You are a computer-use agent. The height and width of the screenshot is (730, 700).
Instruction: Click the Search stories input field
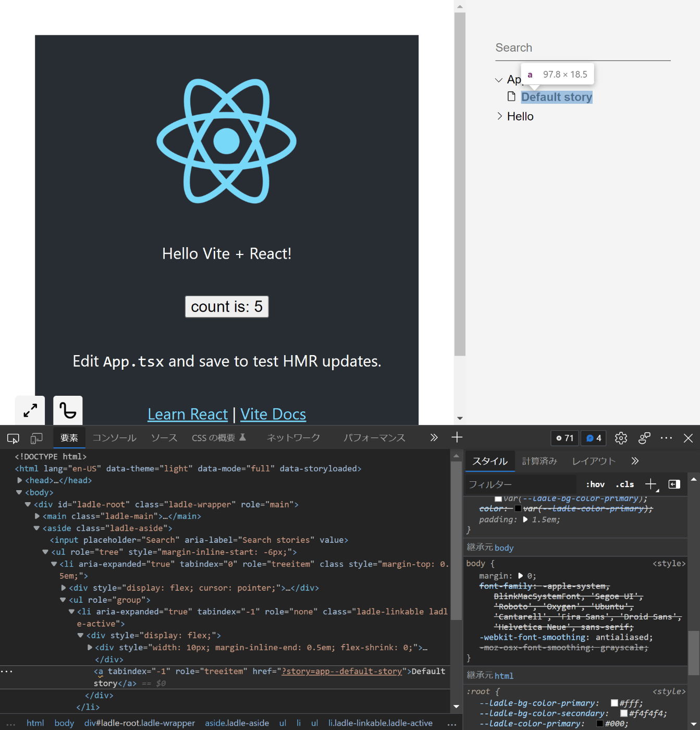[583, 48]
